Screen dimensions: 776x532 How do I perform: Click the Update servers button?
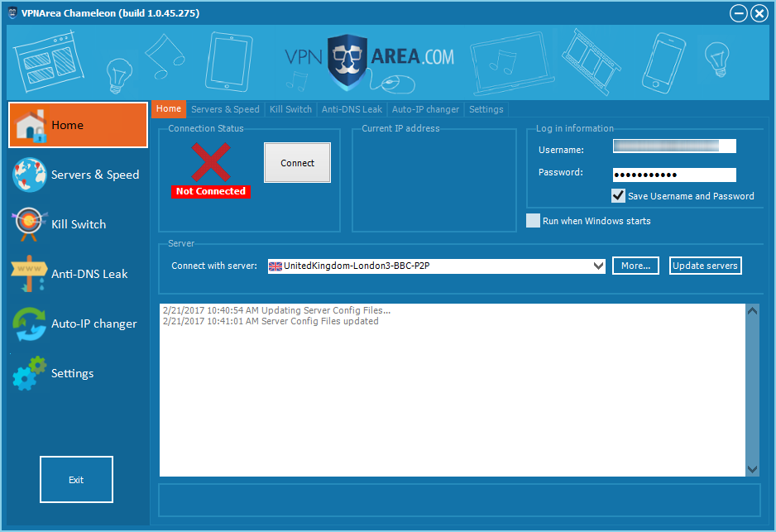point(705,266)
